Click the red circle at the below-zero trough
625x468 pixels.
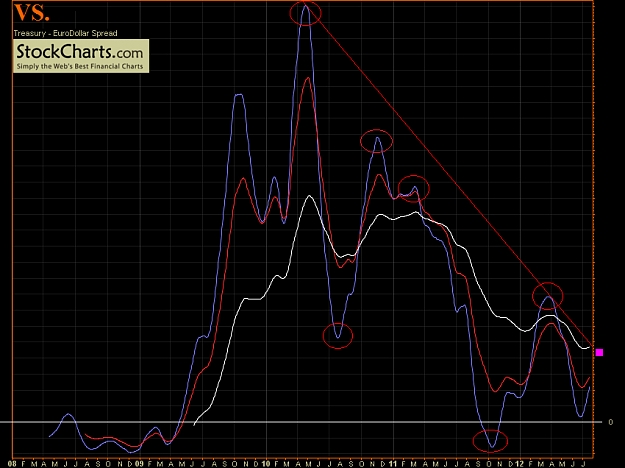pos(490,441)
